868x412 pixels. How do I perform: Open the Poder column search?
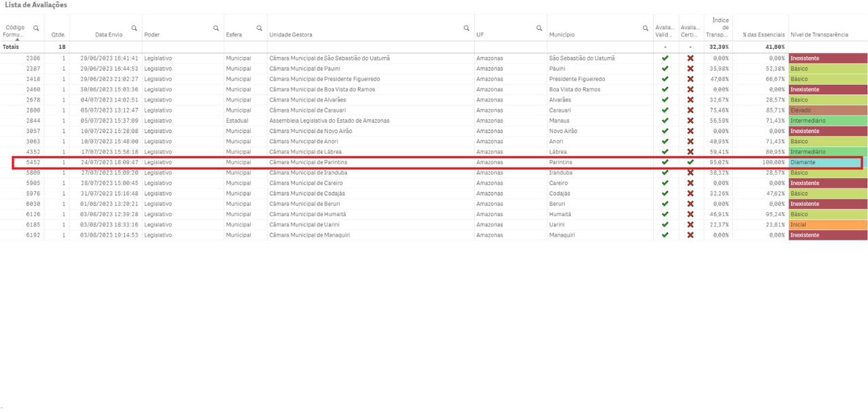click(x=216, y=28)
